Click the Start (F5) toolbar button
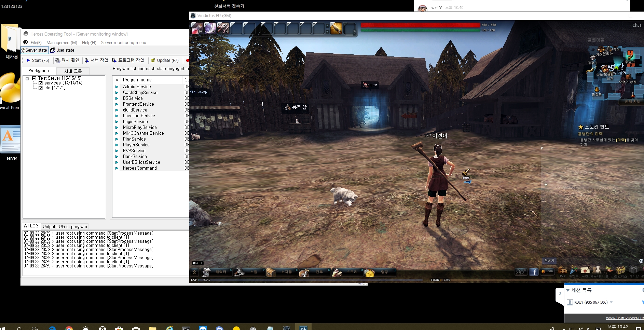Image resolution: width=644 pixels, height=330 pixels. tap(38, 61)
